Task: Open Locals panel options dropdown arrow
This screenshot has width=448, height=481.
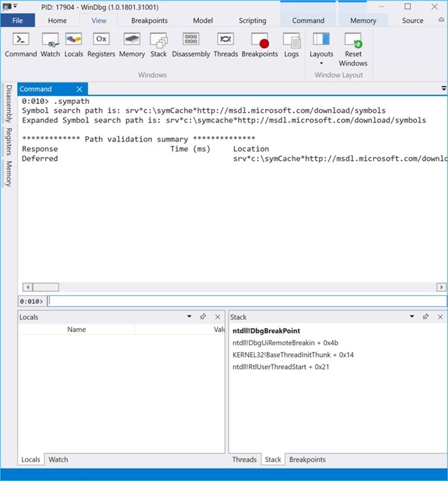Action: pyautogui.click(x=189, y=316)
